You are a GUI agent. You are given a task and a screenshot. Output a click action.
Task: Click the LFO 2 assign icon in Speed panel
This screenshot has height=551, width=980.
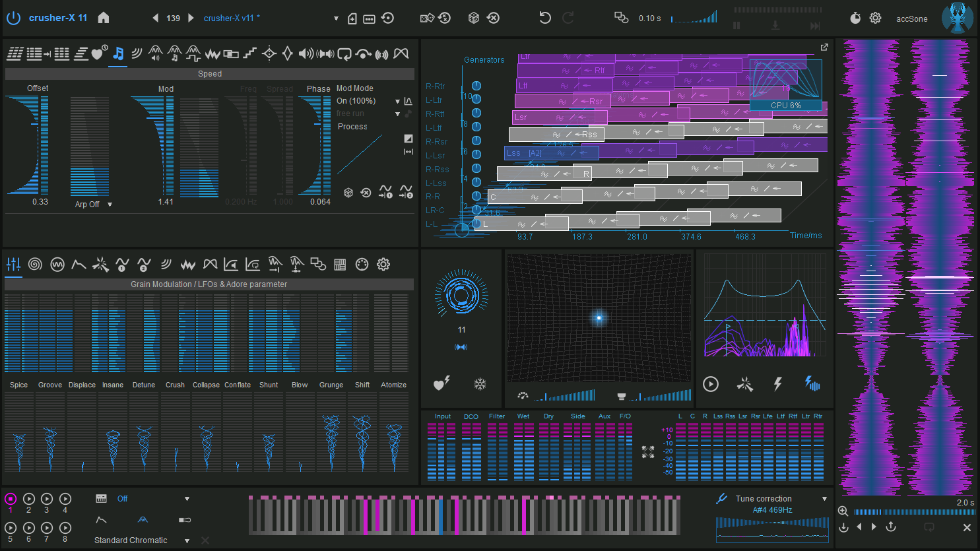pos(406,192)
